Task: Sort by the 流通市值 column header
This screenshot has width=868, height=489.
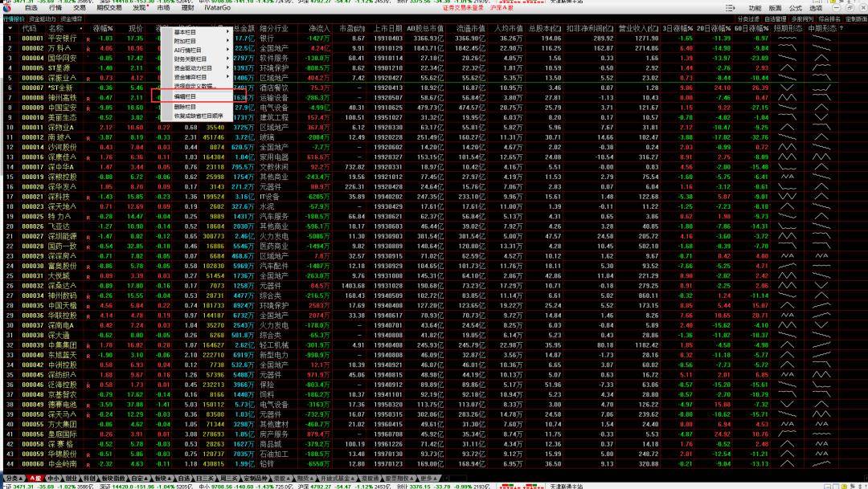Action: point(470,28)
